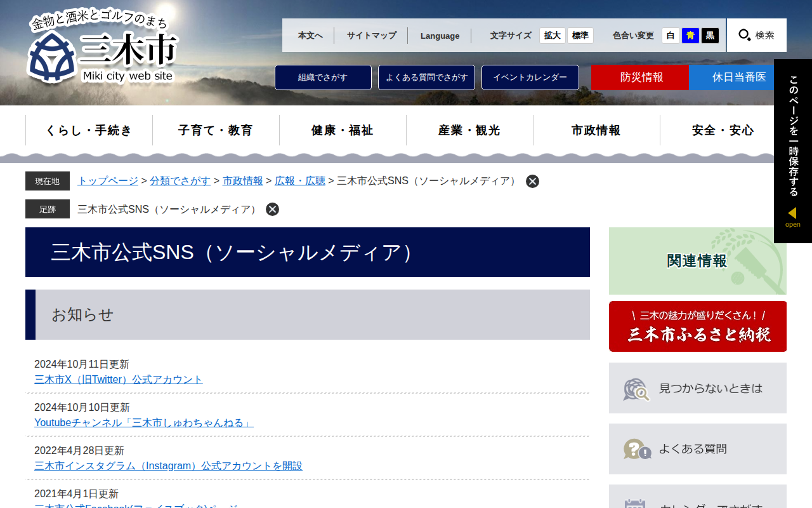Jump to main content via 本文へ
812x508 pixels.
pyautogui.click(x=310, y=36)
